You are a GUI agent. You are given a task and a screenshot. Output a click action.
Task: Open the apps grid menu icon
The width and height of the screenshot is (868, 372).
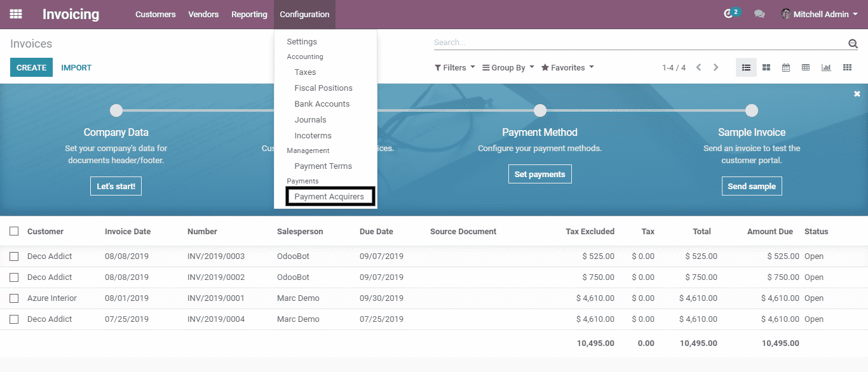16,14
